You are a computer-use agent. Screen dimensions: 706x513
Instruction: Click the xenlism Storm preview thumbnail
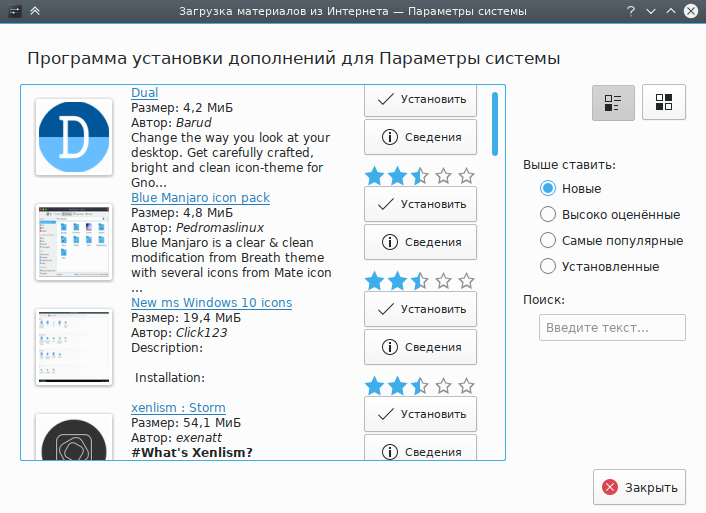pyautogui.click(x=74, y=437)
